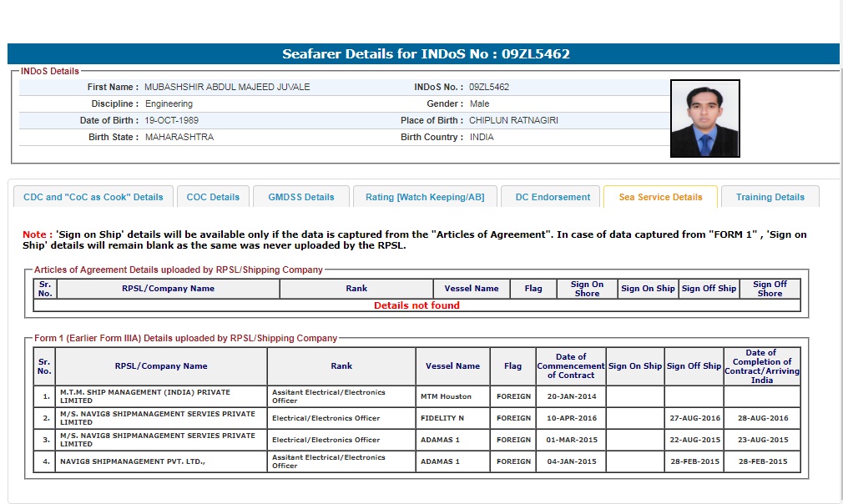Open the GMDSS Details tab
The height and width of the screenshot is (504, 843).
point(301,197)
